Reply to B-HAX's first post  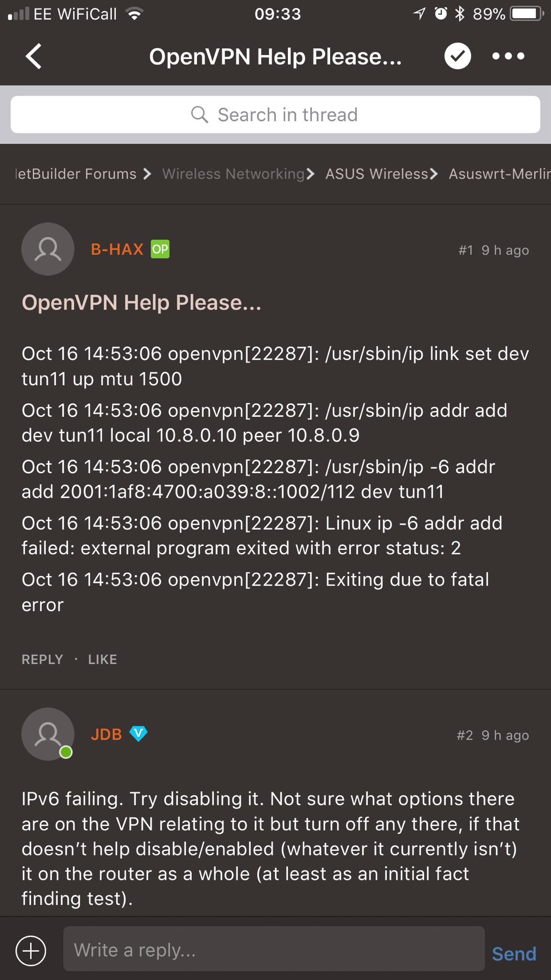42,659
